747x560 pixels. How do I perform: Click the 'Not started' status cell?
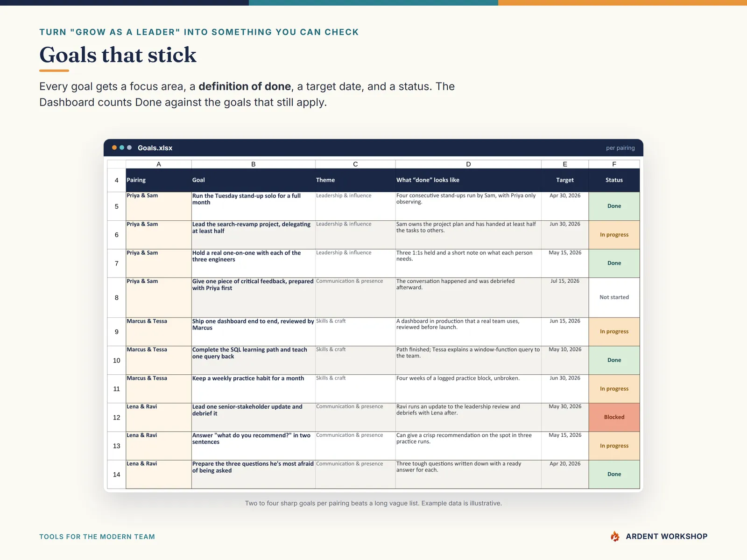pyautogui.click(x=614, y=297)
